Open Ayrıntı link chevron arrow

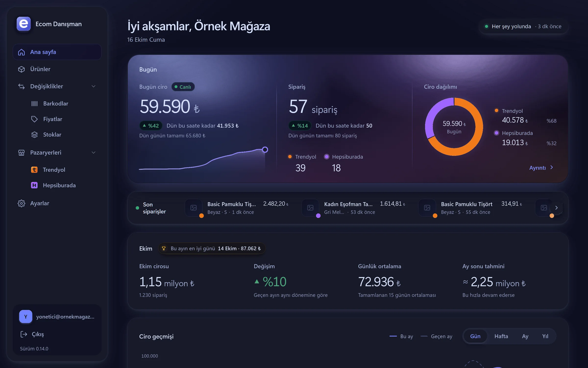552,167
